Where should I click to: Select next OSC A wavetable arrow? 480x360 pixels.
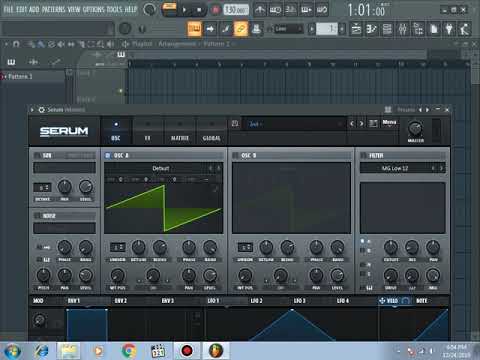[219, 168]
